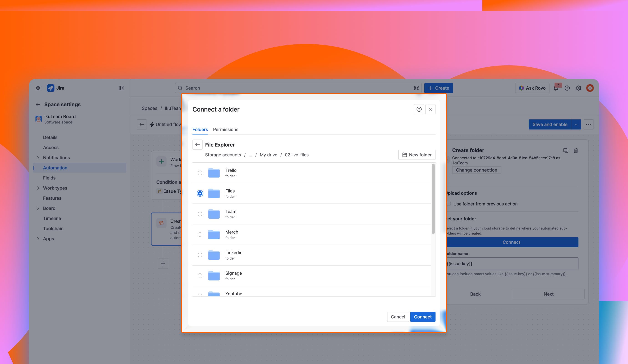Viewport: 628px width, 364px height.
Task: Select the Trello folder radio button
Action: [200, 173]
